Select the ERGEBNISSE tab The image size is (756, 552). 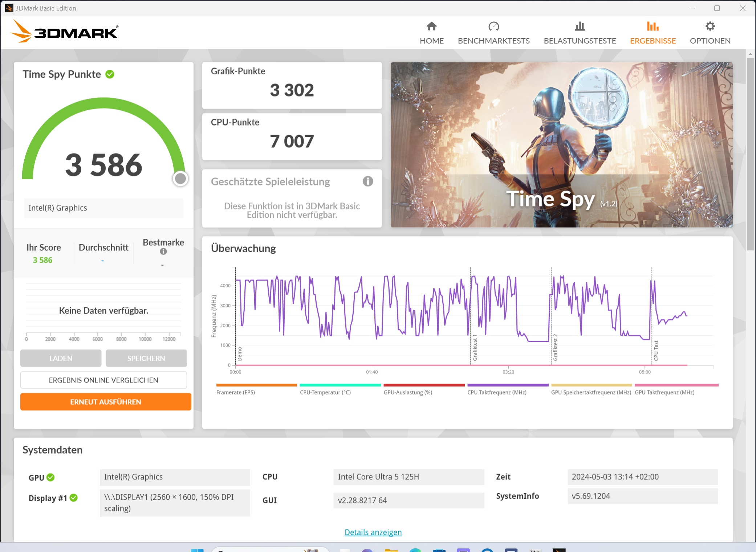coord(653,33)
